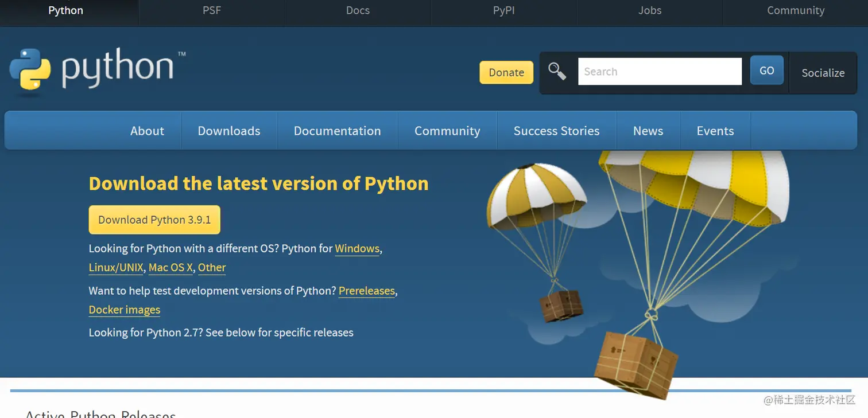Open the Success Stories navigation menu
Image resolution: width=868 pixels, height=418 pixels.
[556, 131]
